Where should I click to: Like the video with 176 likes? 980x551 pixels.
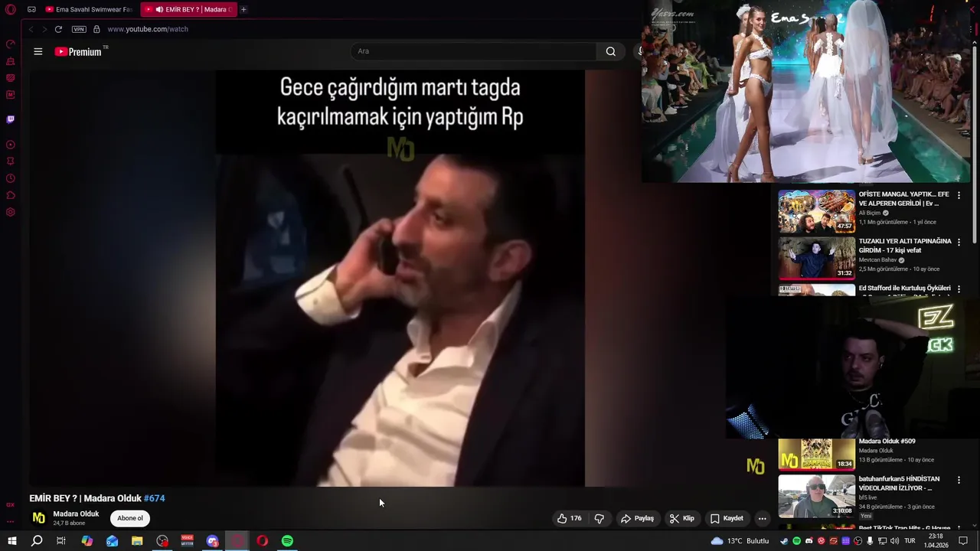click(569, 518)
